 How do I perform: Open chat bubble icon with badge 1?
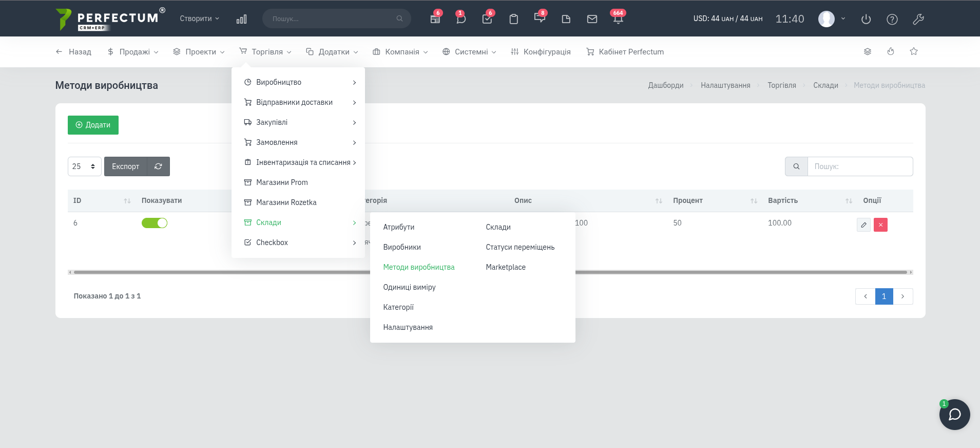[x=461, y=19]
